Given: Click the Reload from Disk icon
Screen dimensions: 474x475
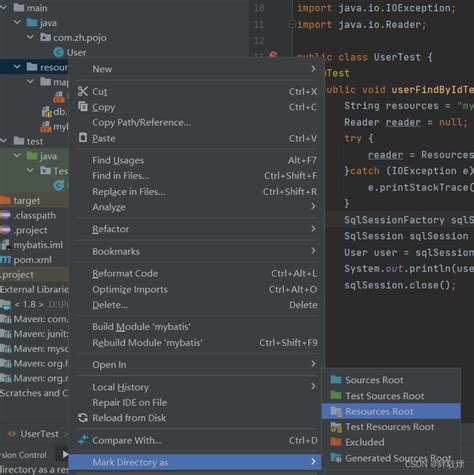Looking at the screenshot, I should [83, 418].
